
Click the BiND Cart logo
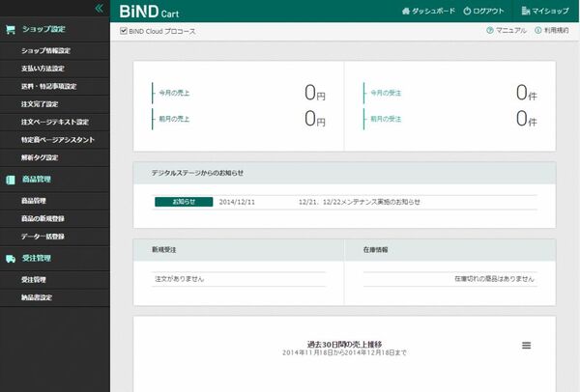149,12
